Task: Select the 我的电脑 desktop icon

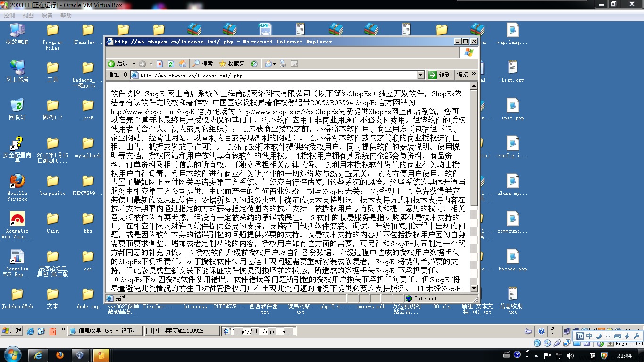Action: pyautogui.click(x=17, y=34)
